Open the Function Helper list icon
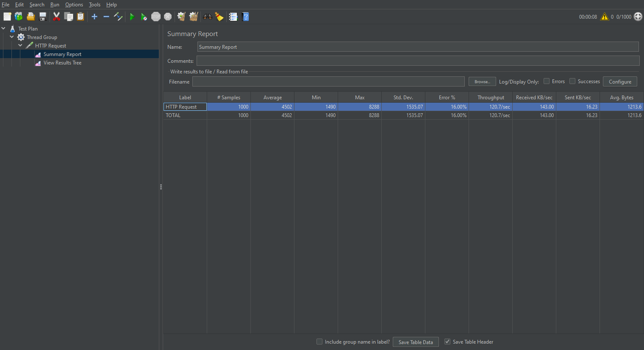Viewport: 644px width, 350px height. [233, 17]
